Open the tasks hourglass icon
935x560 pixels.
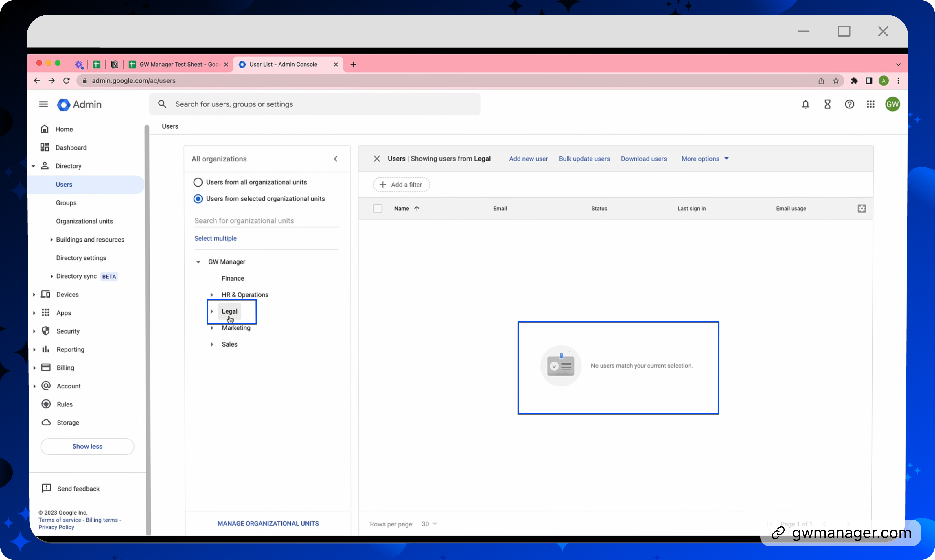tap(827, 104)
